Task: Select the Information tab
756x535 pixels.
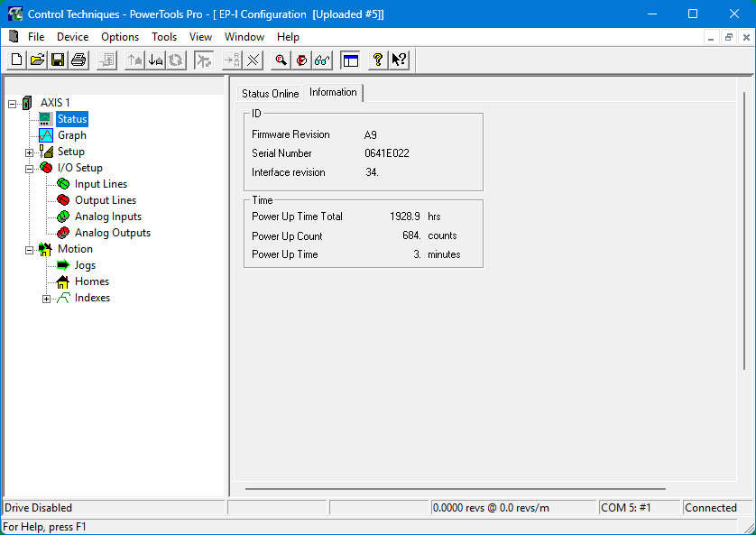Action: (333, 93)
